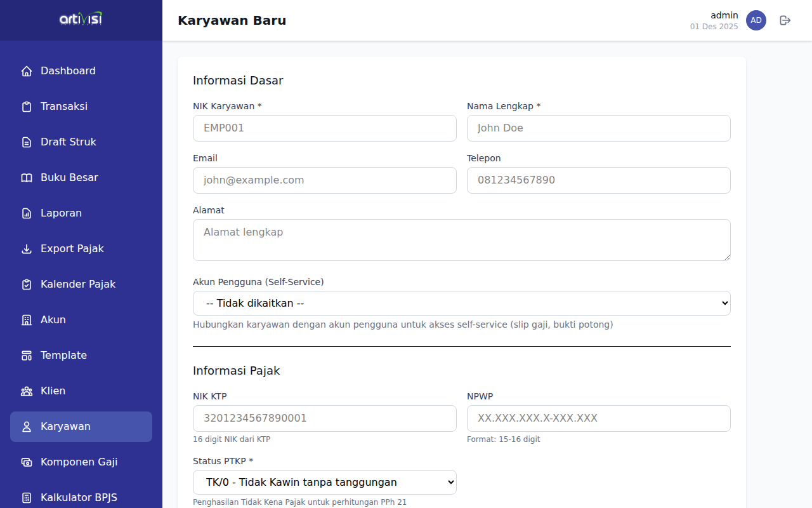Select Template in the sidebar
The image size is (812, 508).
[63, 356]
